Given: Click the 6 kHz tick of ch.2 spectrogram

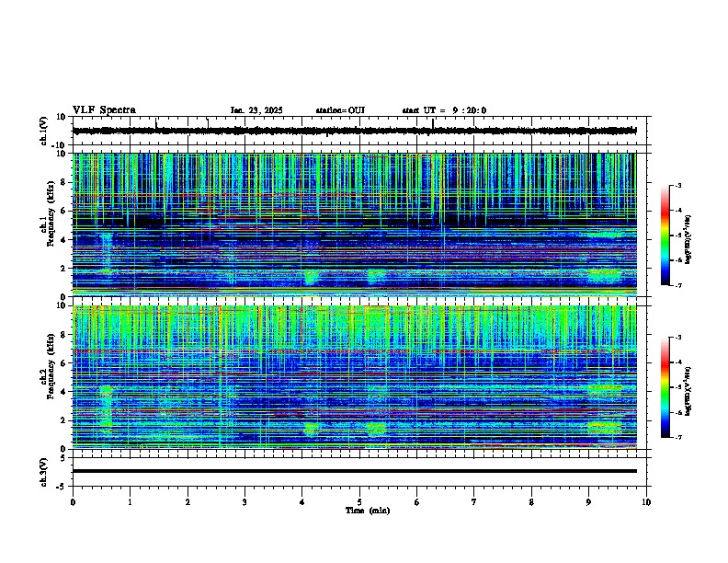Looking at the screenshot, I should [x=64, y=363].
